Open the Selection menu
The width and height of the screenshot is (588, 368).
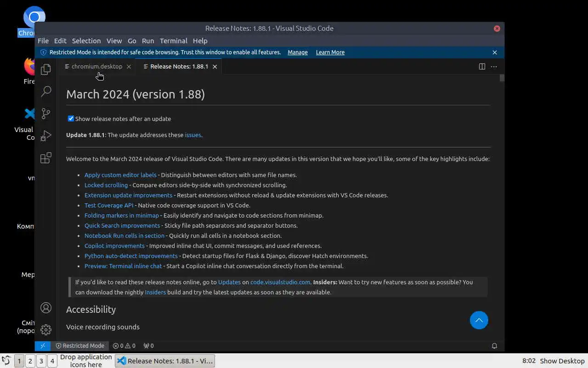pyautogui.click(x=86, y=40)
